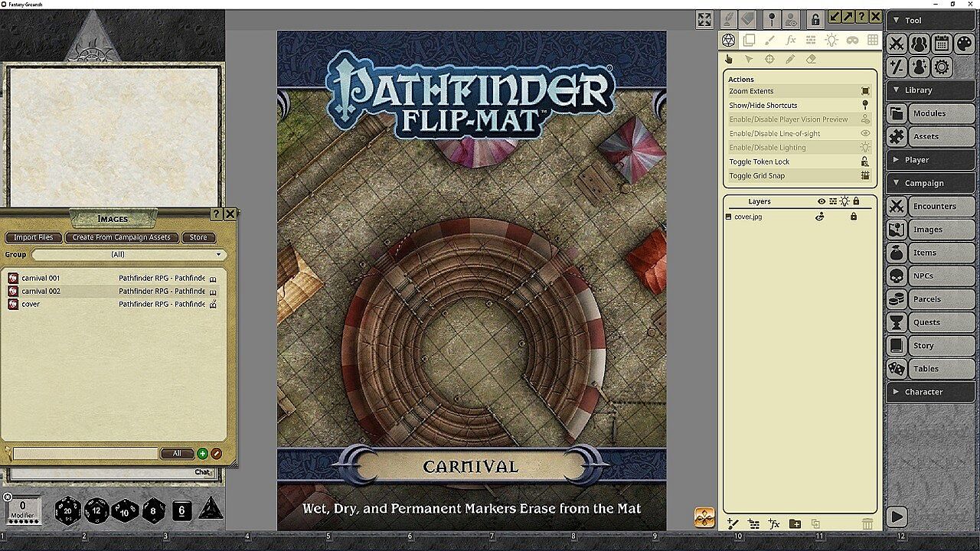The width and height of the screenshot is (980, 551).
Task: Collapse the Campaign sidebar section
Action: 930,183
